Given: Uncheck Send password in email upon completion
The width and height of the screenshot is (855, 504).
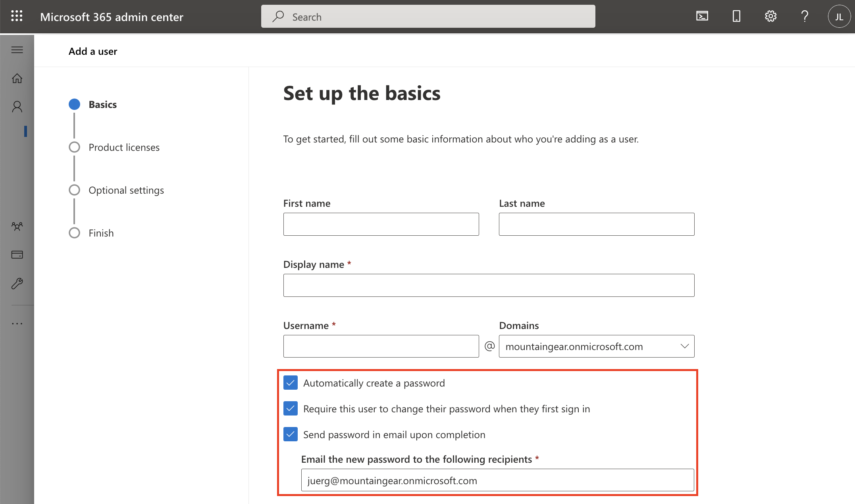Looking at the screenshot, I should click(x=291, y=435).
